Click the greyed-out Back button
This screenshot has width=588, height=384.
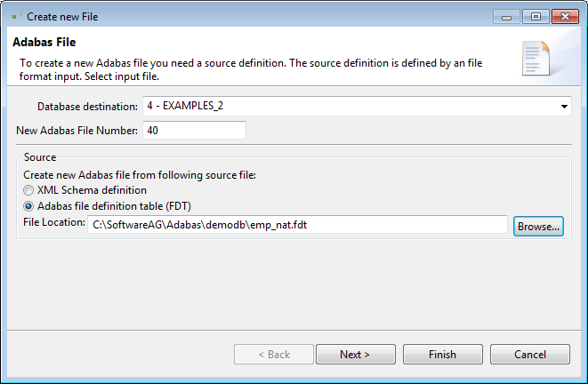tap(274, 355)
